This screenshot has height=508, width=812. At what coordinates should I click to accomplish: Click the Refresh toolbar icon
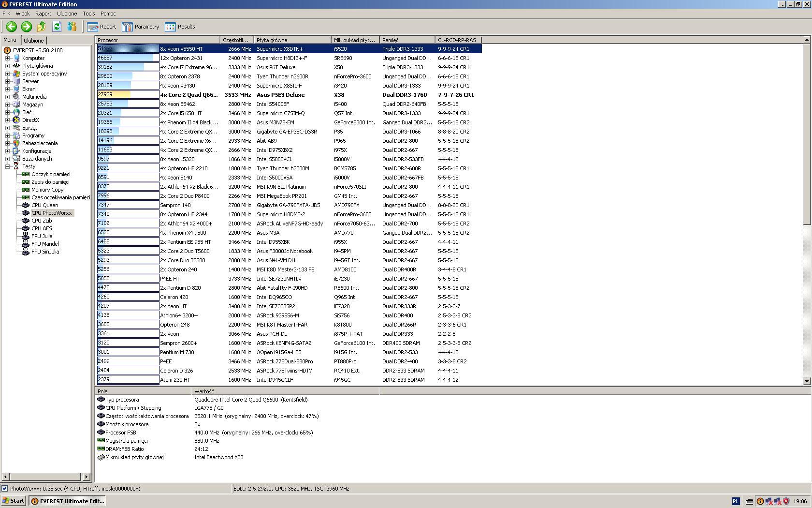click(x=57, y=27)
